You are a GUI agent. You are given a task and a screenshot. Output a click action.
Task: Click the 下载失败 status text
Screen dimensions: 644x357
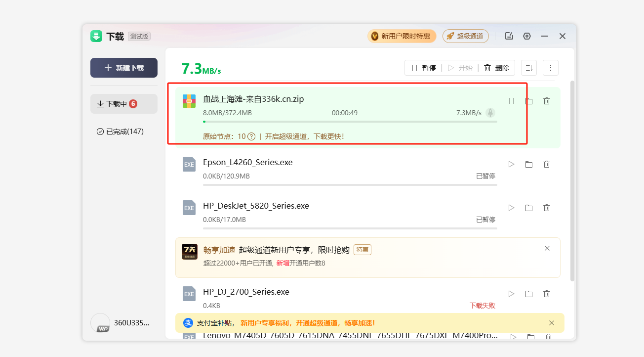(483, 306)
